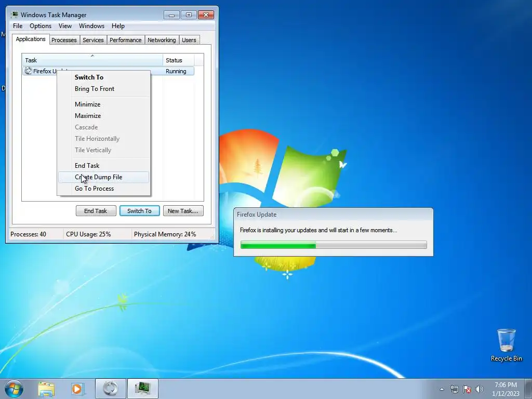This screenshot has height=399, width=532.
Task: Click the volume speaker tray icon
Action: tap(480, 389)
